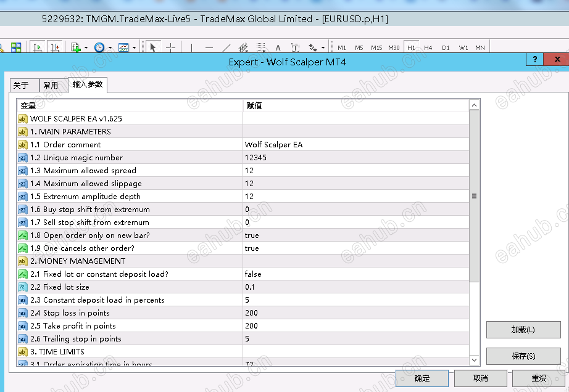The width and height of the screenshot is (569, 392).
Task: Edit the Maximum allowed spread value
Action: [356, 171]
